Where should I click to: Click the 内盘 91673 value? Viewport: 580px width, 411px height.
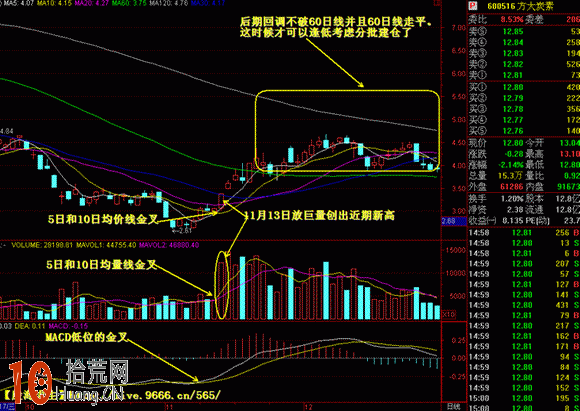click(x=570, y=187)
